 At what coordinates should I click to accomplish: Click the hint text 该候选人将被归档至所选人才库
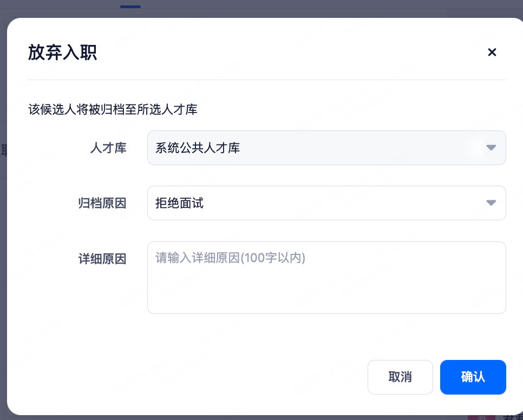[x=113, y=110]
